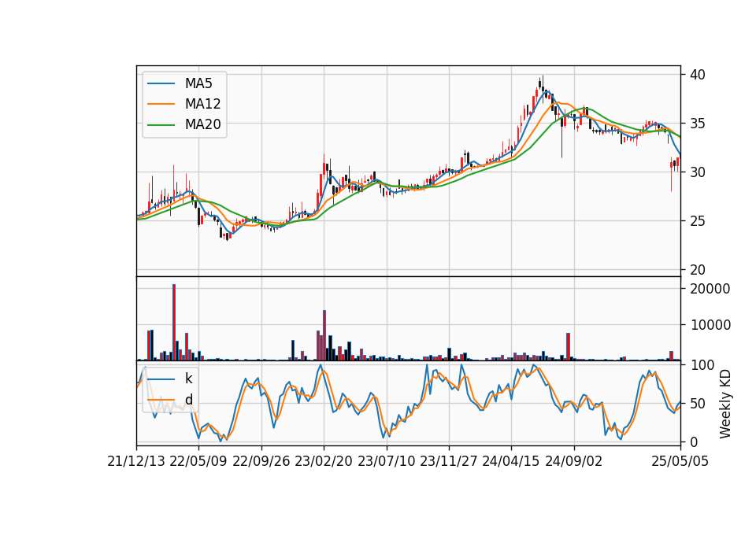Screen dimensions: 756x543
Task: Click the price axis value 35
Action: pyautogui.click(x=697, y=124)
